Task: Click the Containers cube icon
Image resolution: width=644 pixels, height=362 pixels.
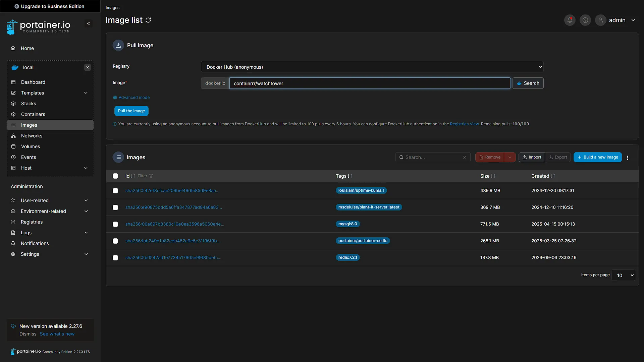Action: tap(13, 114)
